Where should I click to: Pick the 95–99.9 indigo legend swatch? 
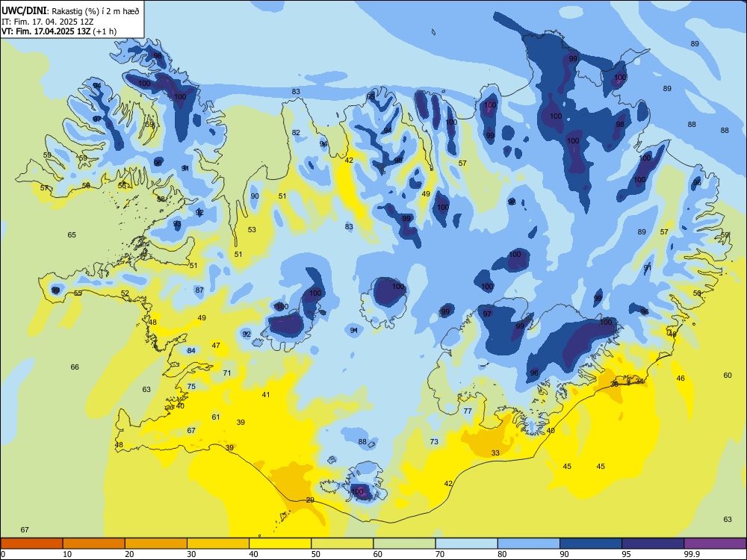click(653, 544)
